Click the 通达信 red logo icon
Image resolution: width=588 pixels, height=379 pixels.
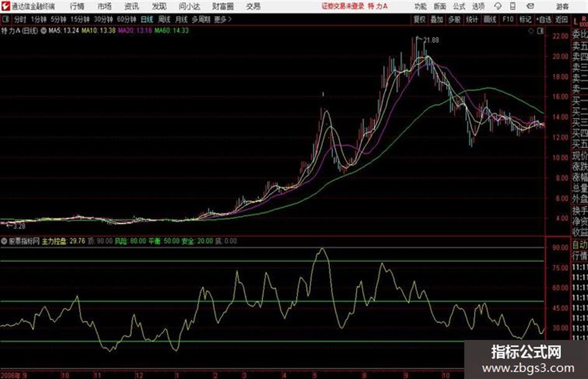tap(6, 6)
